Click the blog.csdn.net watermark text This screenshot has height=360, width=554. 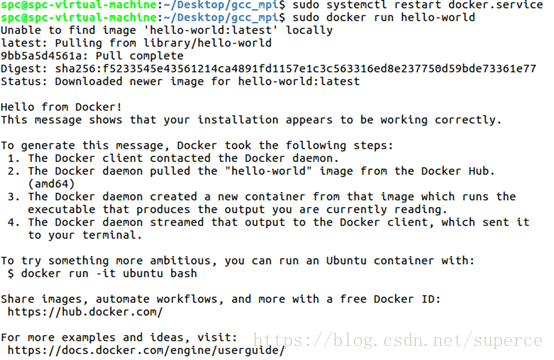point(397,340)
